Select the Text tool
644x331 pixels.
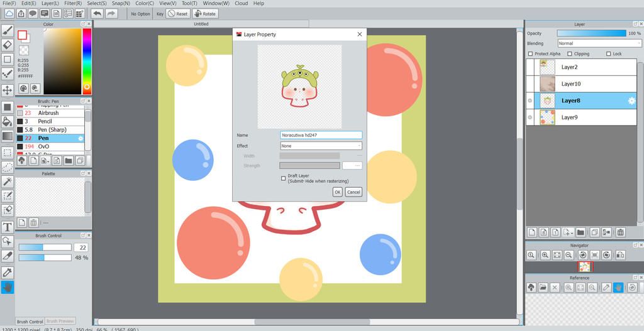coord(8,227)
